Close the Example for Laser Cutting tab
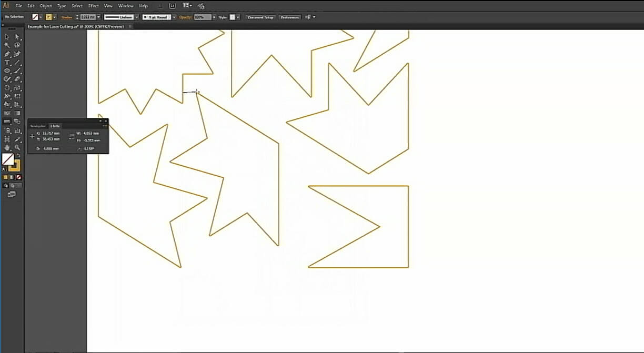The image size is (644, 353). (130, 26)
